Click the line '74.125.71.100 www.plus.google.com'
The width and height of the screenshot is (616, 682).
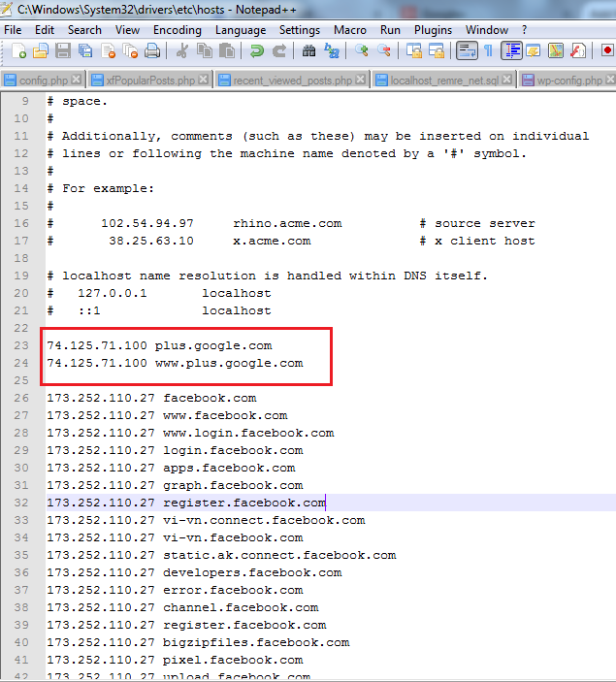click(x=175, y=363)
